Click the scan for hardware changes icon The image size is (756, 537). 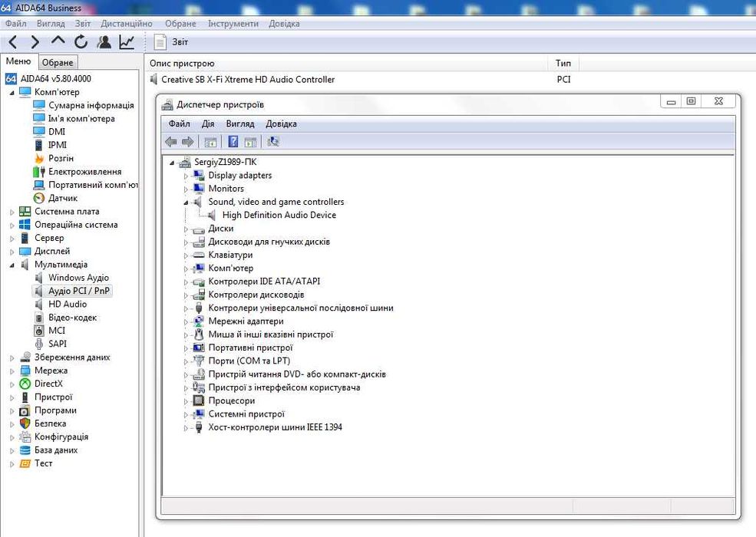273,142
